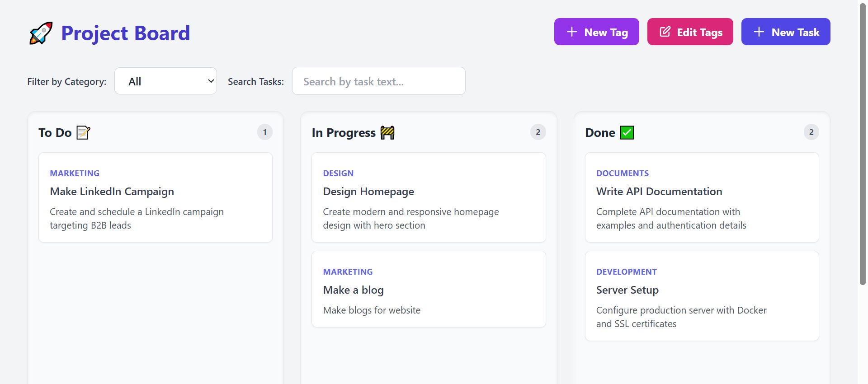This screenshot has width=868, height=384.
Task: Focus the Search Tasks text field
Action: point(378,81)
